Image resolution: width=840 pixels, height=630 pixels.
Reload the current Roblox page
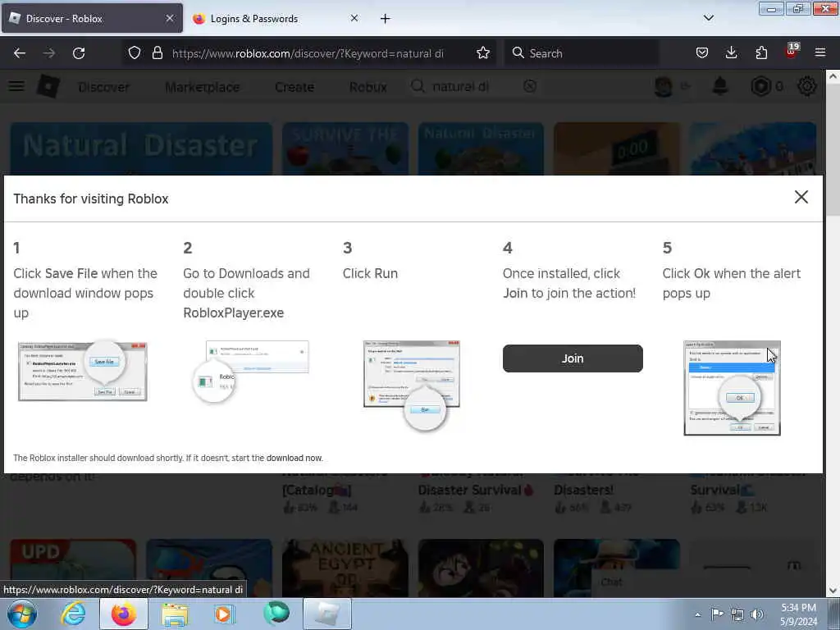tap(79, 53)
